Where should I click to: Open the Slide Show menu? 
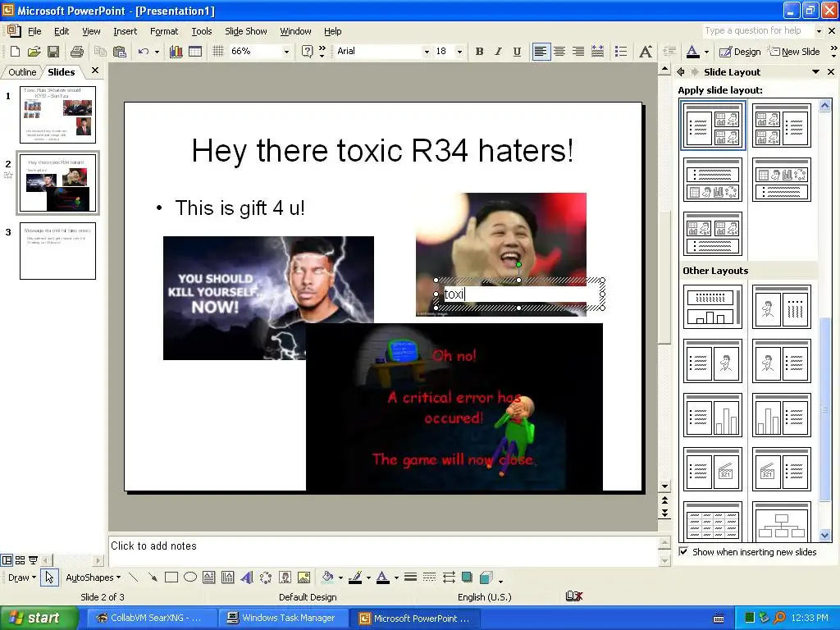pyautogui.click(x=246, y=31)
